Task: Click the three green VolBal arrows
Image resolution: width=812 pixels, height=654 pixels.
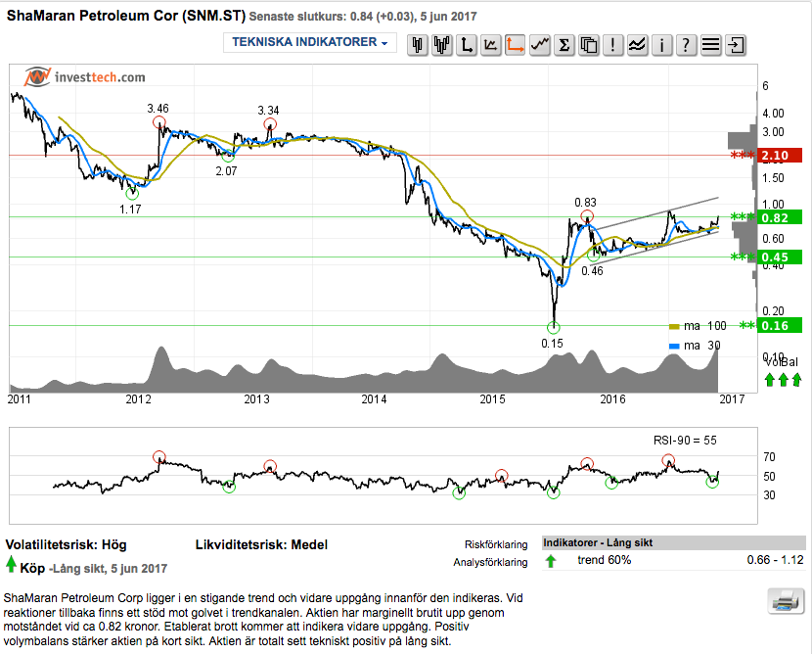Action: 783,380
